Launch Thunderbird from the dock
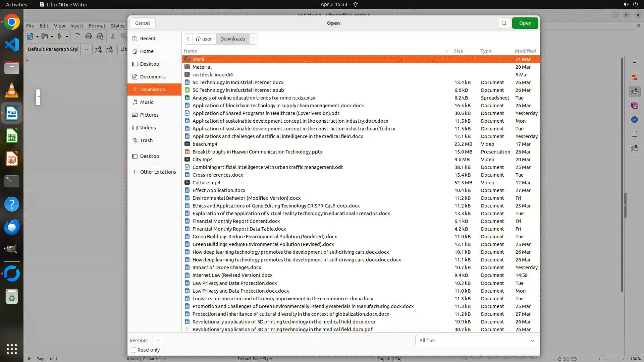The width and height of the screenshot is (644, 362). [12, 227]
